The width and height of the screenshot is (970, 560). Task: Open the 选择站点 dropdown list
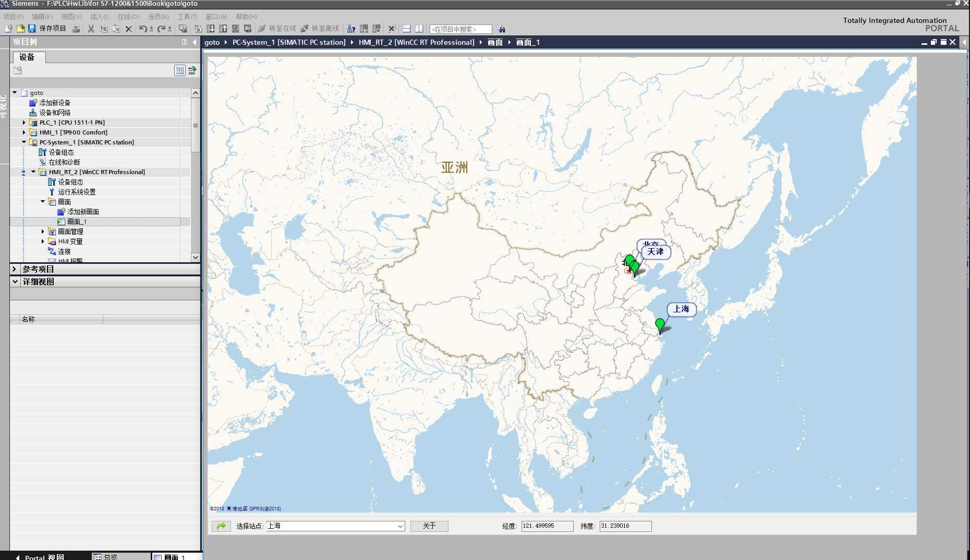400,526
